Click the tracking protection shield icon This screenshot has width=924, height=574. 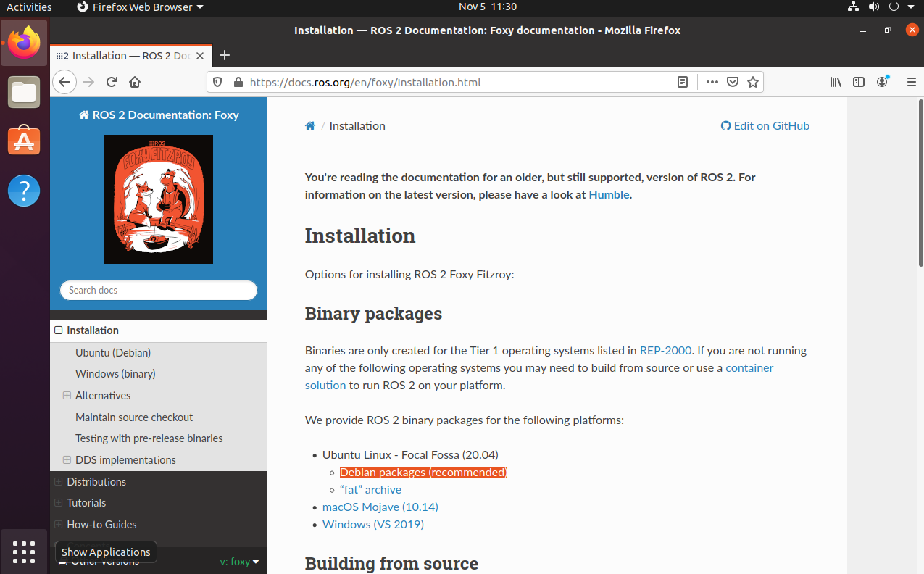219,82
